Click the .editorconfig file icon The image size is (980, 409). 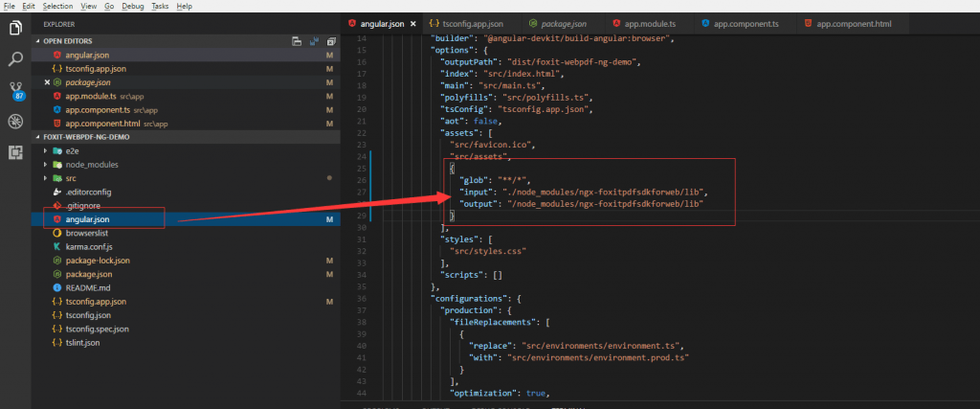tap(56, 192)
